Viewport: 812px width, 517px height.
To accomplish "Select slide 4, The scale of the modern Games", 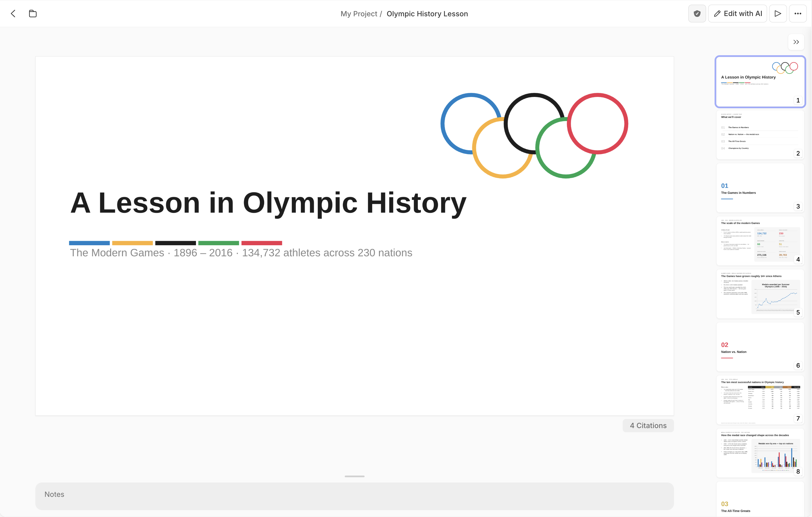I will pos(760,241).
